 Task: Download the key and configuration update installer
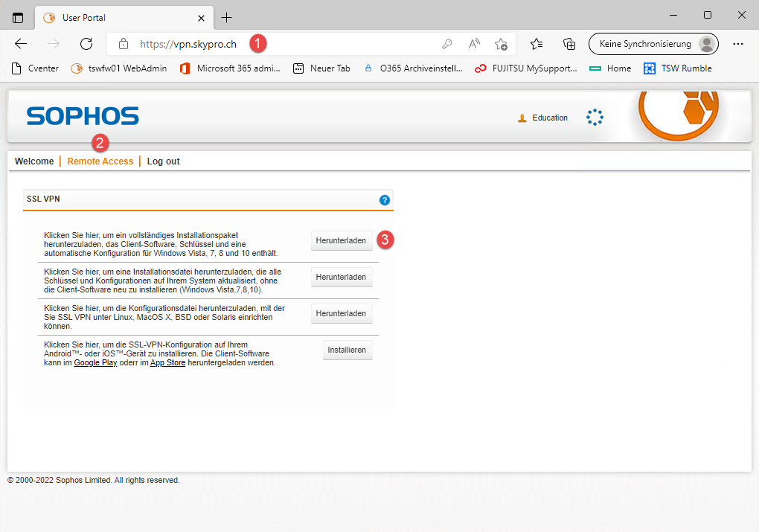pyautogui.click(x=342, y=277)
